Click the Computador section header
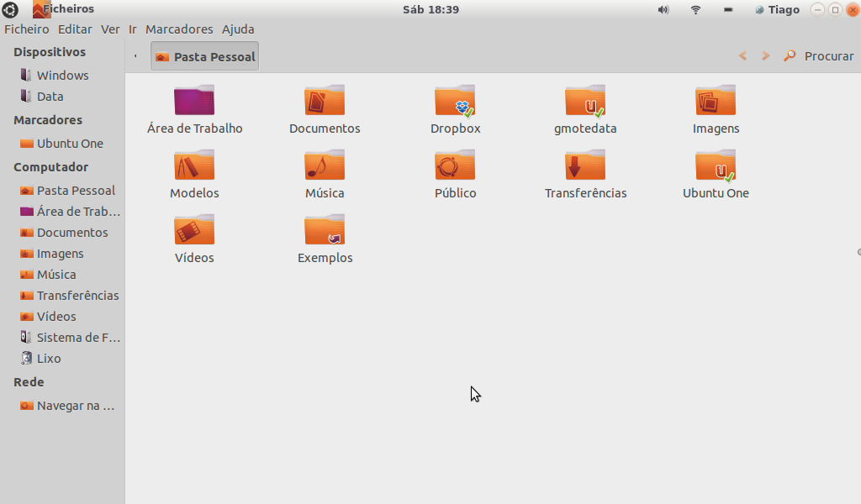The image size is (861, 504). (50, 166)
